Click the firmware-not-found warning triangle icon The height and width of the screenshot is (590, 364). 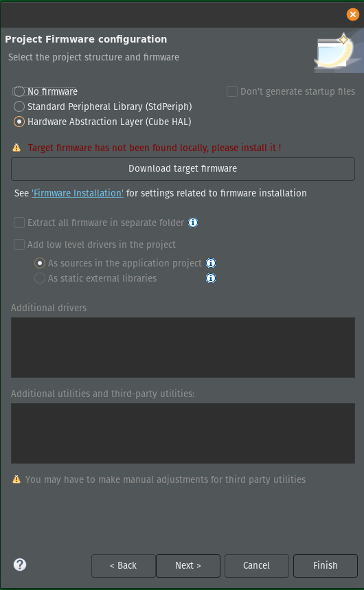coord(16,148)
